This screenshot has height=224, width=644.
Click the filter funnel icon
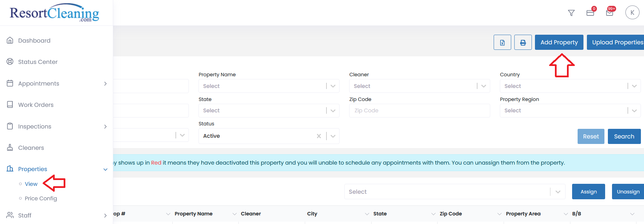click(x=571, y=13)
